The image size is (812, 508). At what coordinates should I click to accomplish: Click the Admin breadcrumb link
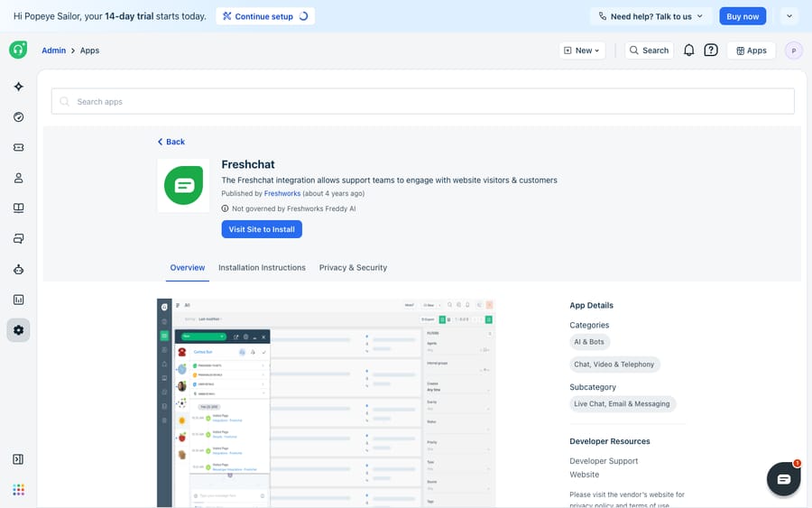(x=54, y=51)
